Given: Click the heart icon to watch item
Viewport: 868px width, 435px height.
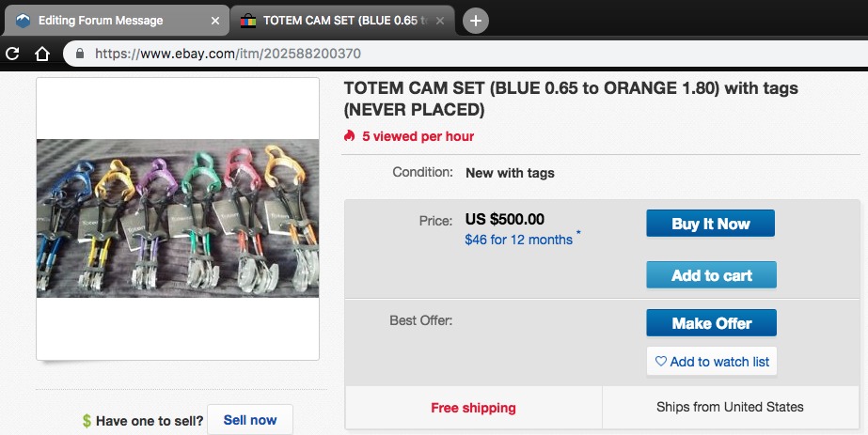Looking at the screenshot, I should pyautogui.click(x=660, y=362).
